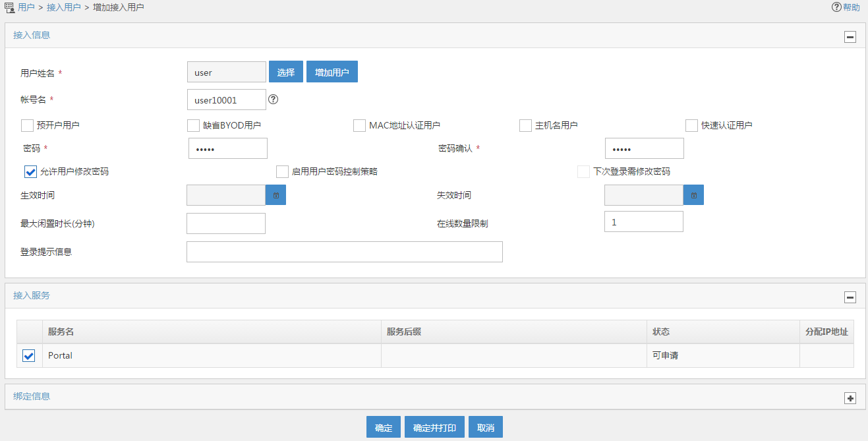This screenshot has width=868, height=441.
Task: Collapse the 接入服务 section
Action: [850, 297]
